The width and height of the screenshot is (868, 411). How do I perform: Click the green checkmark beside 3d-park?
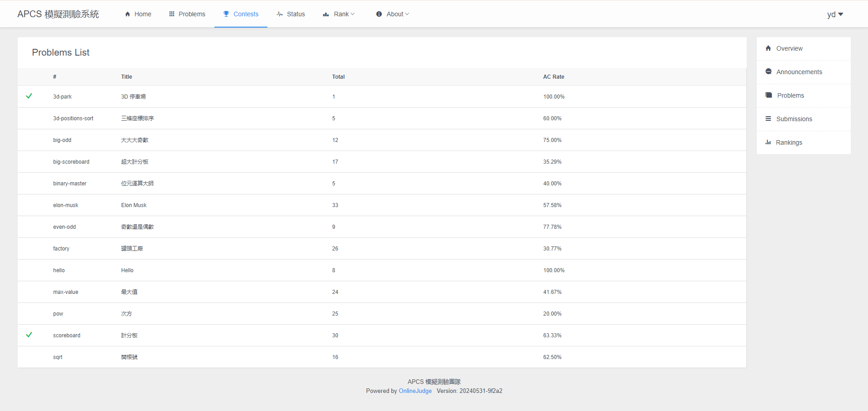pyautogui.click(x=29, y=96)
